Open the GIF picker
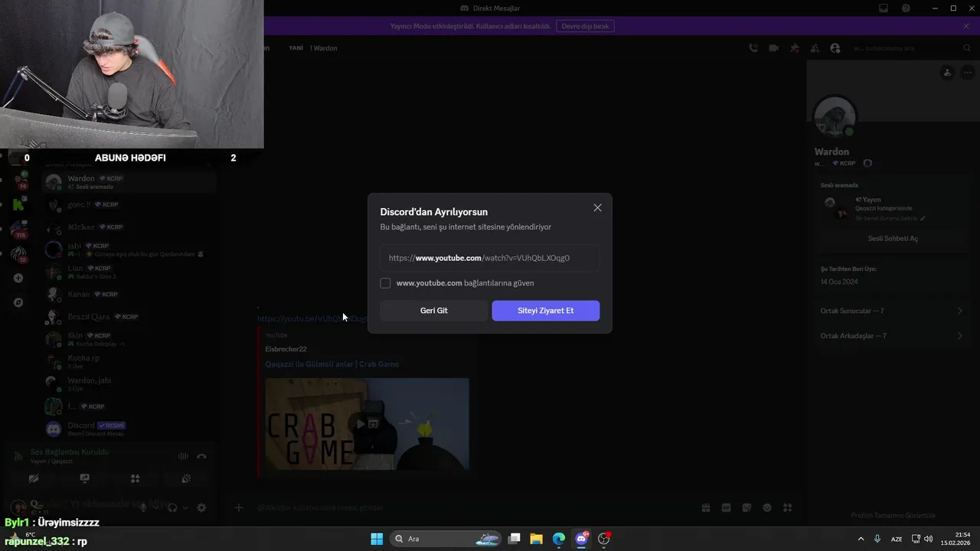The width and height of the screenshot is (980, 551). click(x=726, y=507)
